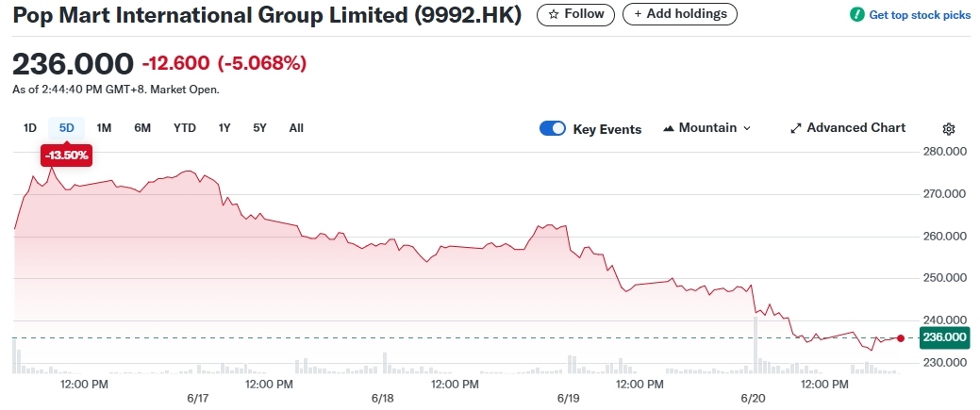Click the green top stock picks icon
The width and height of the screenshot is (980, 410).
[856, 14]
